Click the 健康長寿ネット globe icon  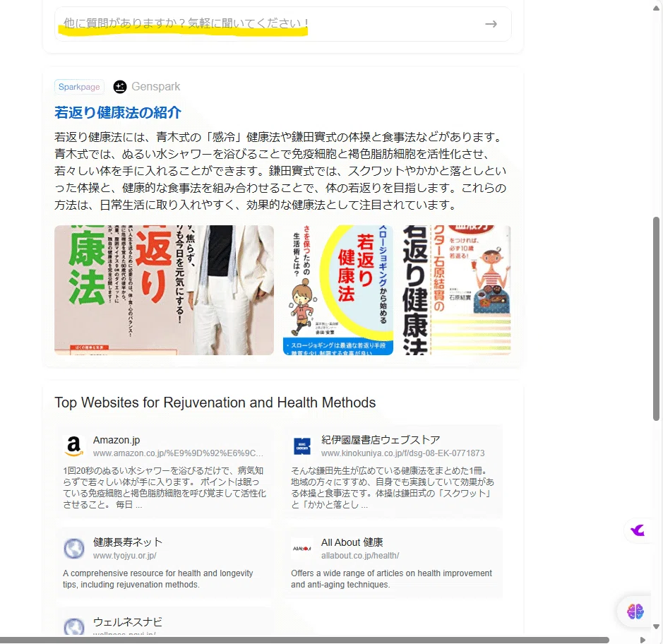point(74,549)
